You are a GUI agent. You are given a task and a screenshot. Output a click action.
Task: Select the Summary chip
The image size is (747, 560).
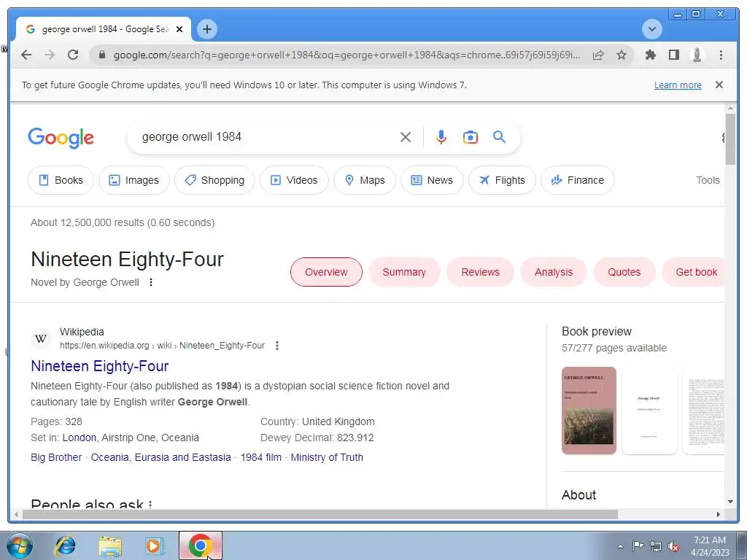[x=404, y=272]
